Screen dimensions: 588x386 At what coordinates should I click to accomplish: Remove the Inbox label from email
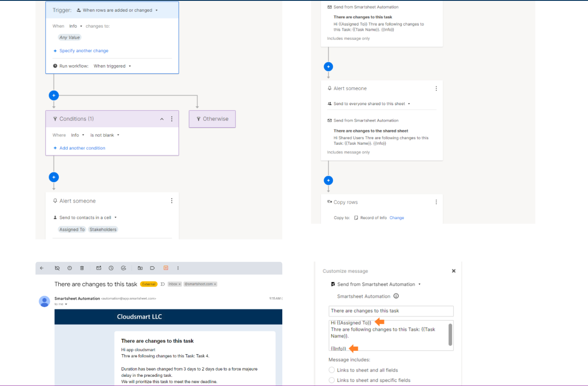click(180, 284)
